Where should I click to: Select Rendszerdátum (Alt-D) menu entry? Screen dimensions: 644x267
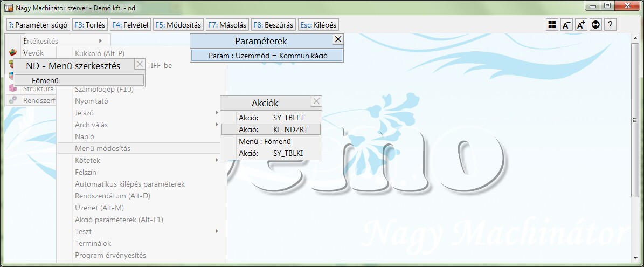click(113, 196)
